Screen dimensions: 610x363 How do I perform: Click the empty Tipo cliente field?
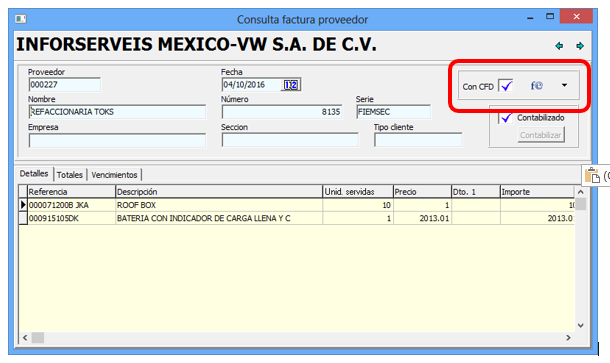418,140
